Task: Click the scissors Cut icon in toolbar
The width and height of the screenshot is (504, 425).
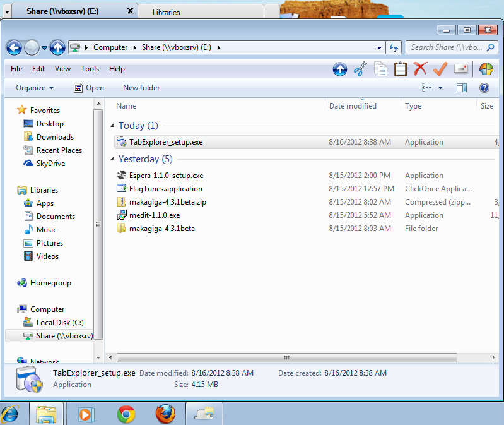Action: coord(360,69)
